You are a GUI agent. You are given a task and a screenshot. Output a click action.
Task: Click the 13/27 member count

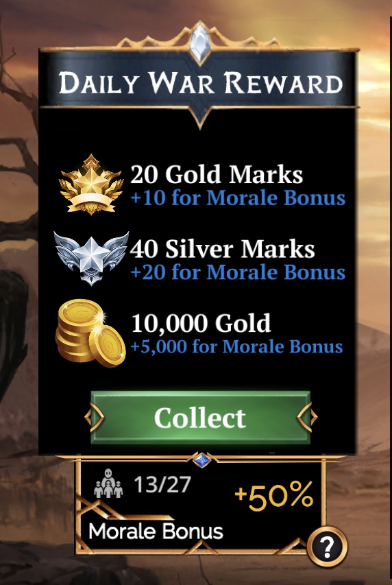[162, 484]
